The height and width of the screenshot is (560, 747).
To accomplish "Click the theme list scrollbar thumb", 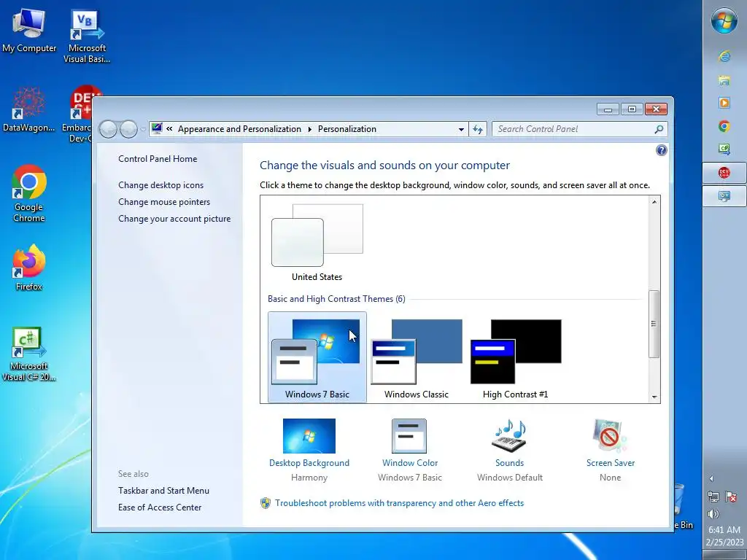I will point(654,324).
